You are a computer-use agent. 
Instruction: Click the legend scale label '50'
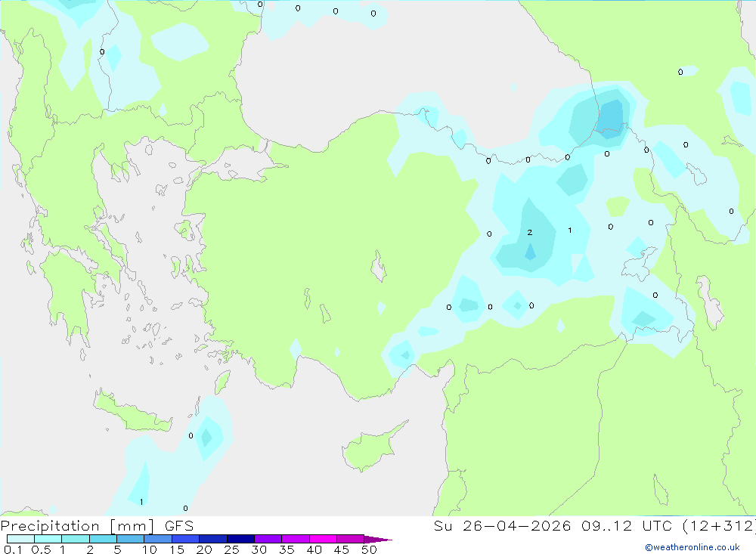coord(369,549)
